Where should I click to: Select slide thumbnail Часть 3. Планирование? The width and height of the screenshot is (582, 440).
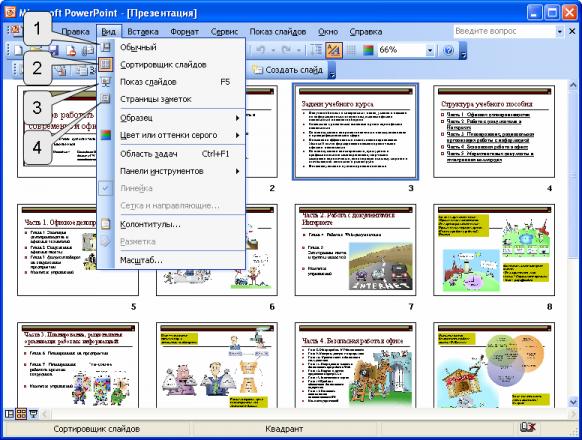click(78, 365)
